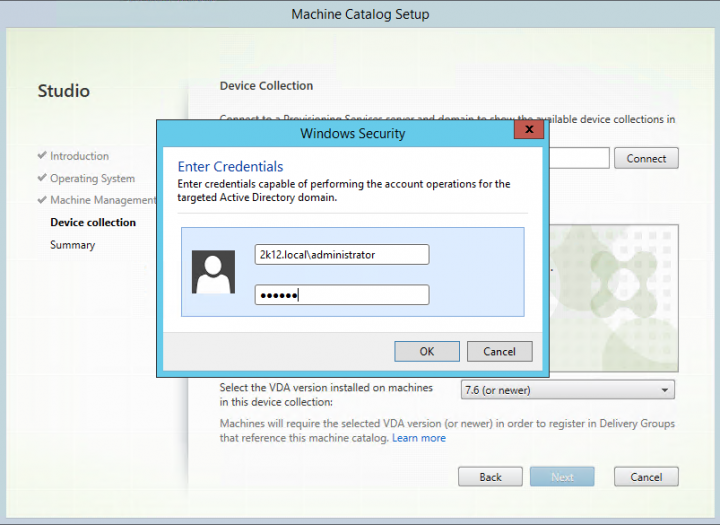720x525 pixels.
Task: Go Back in the Machine Catalog wizard
Action: coord(490,477)
